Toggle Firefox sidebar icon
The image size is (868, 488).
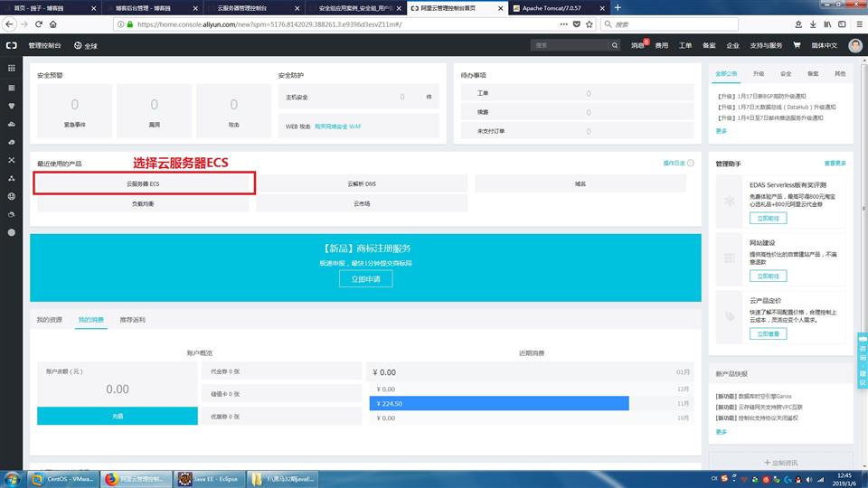tap(842, 24)
